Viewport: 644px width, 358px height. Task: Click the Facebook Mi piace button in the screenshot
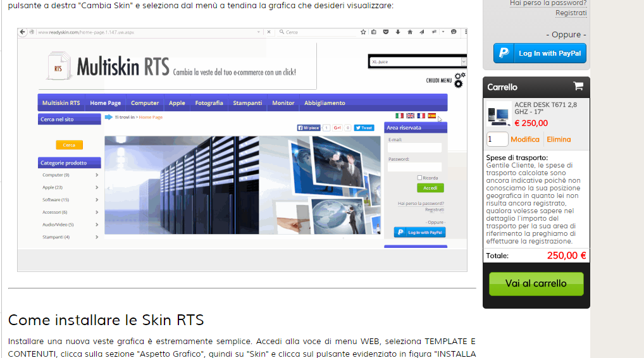pyautogui.click(x=309, y=128)
